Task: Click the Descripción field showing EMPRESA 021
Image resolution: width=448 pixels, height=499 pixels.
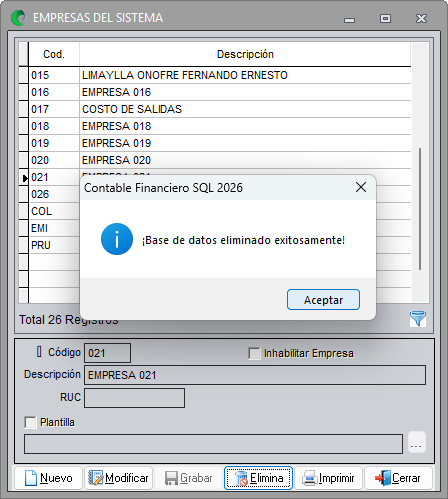Action: click(255, 375)
